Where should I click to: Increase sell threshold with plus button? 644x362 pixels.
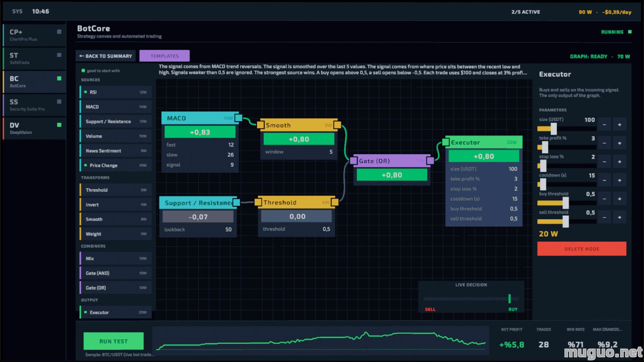(x=620, y=218)
